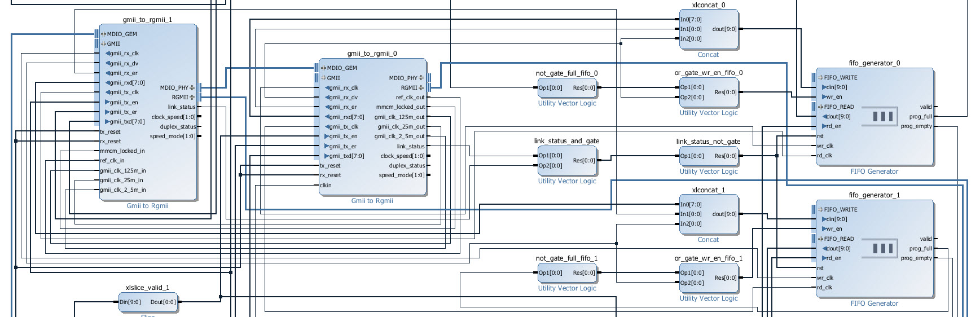Click 'Concat' label under xlconcat_0

tap(709, 55)
